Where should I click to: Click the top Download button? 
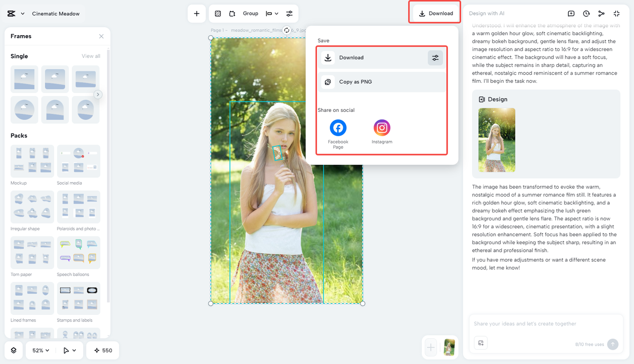click(435, 13)
